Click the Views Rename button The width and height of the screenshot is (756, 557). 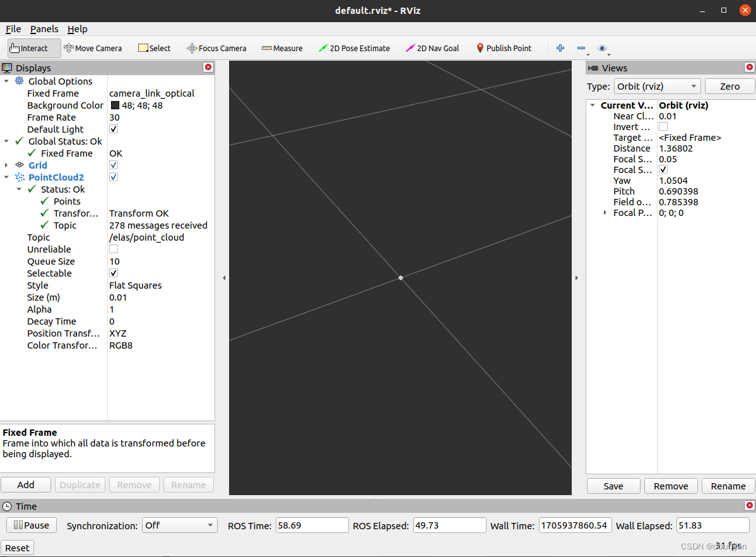(x=728, y=486)
